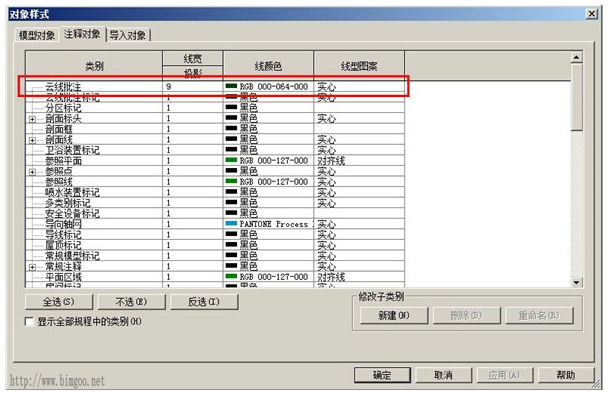
Task: Click the 线宽 column header
Action: [192, 58]
